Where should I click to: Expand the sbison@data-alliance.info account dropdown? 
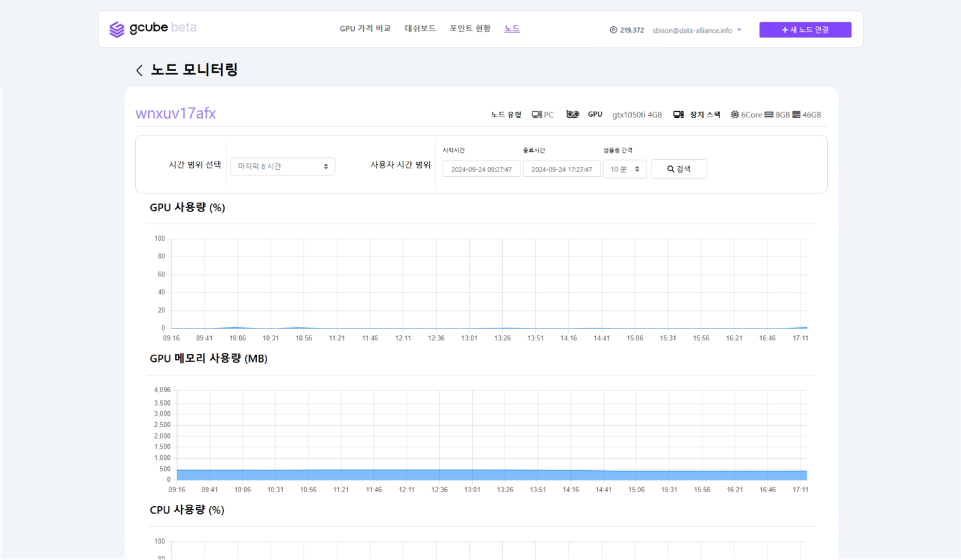(696, 30)
